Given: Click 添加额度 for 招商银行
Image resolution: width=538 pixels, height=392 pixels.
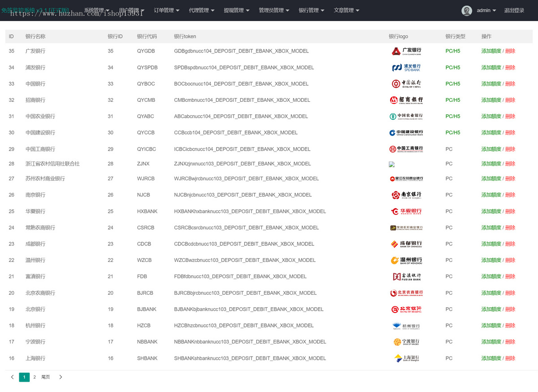Looking at the screenshot, I should pyautogui.click(x=491, y=100).
